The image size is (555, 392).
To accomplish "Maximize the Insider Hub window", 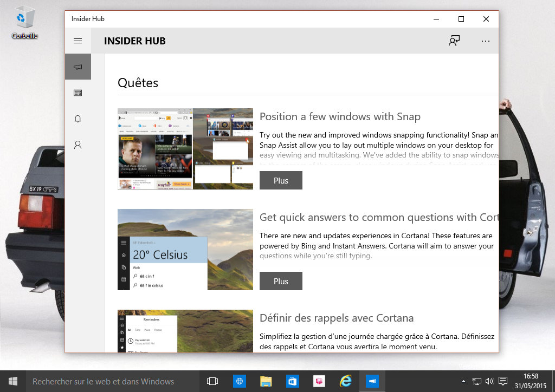I will pos(461,19).
